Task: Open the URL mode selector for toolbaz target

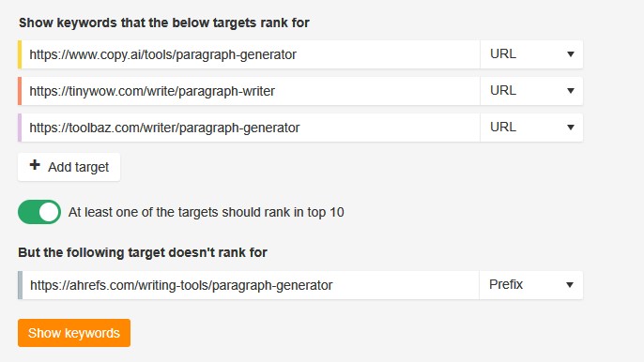Action: (x=531, y=128)
